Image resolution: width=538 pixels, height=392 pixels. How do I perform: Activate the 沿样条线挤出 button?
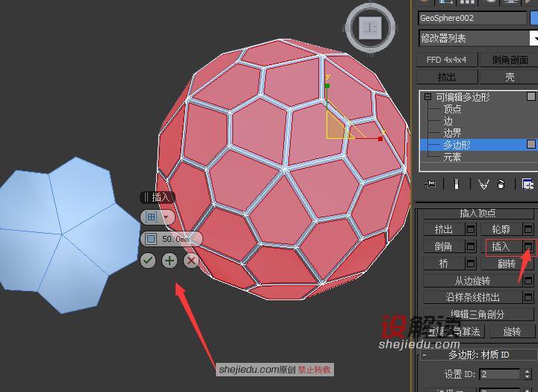pyautogui.click(x=472, y=297)
